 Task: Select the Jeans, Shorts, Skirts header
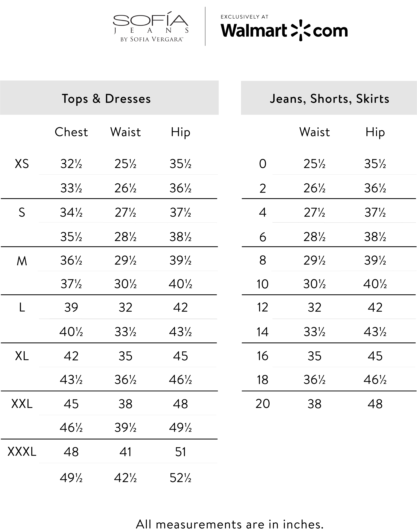click(329, 99)
